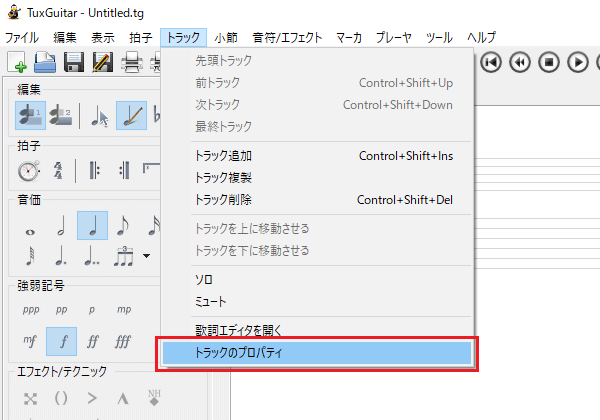Toggle the score edition pencil mode icon
Image resolution: width=600 pixels, height=420 pixels.
point(131,116)
